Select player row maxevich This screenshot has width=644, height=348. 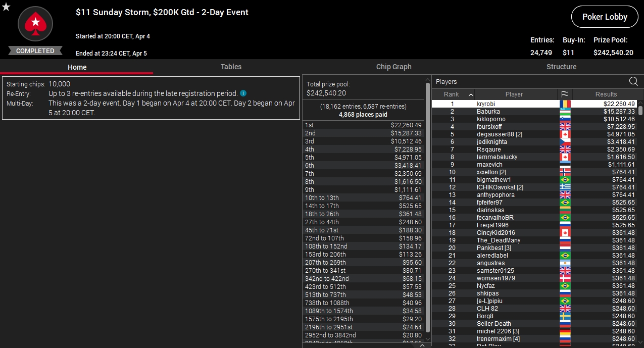[534, 165]
